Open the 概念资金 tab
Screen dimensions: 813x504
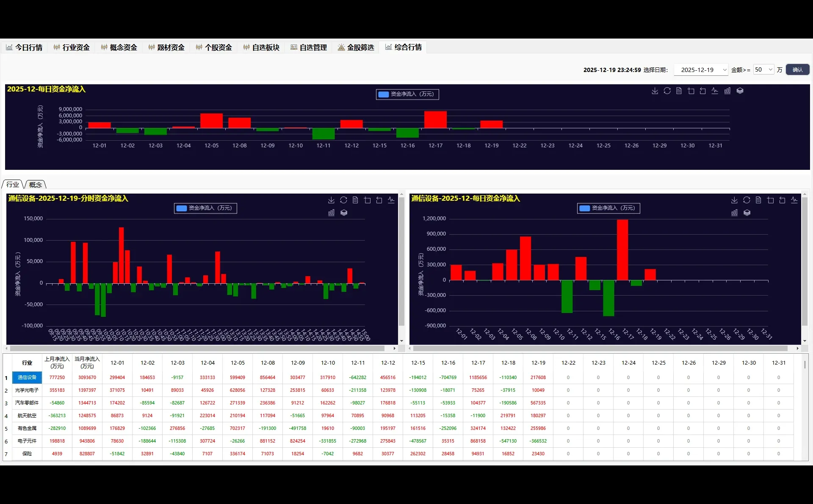[119, 47]
